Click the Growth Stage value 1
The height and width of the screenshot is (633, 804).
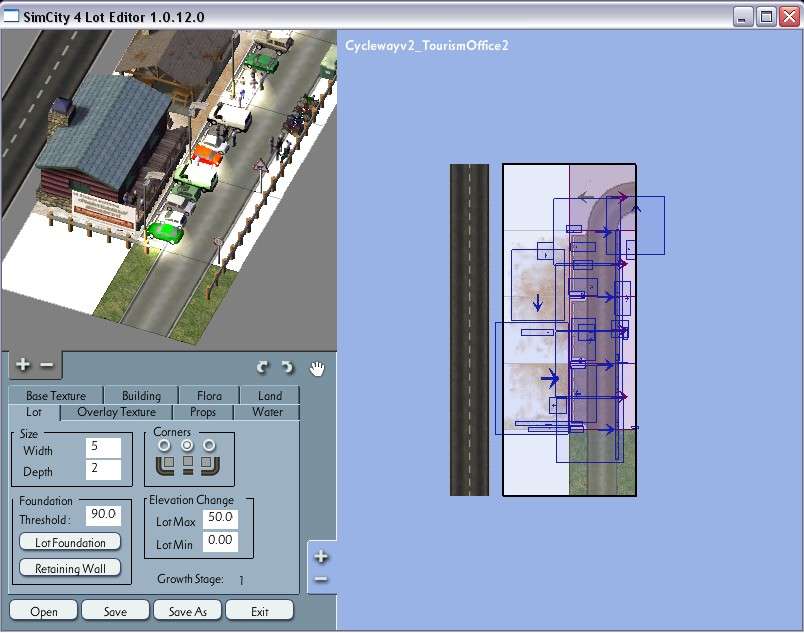(x=241, y=580)
